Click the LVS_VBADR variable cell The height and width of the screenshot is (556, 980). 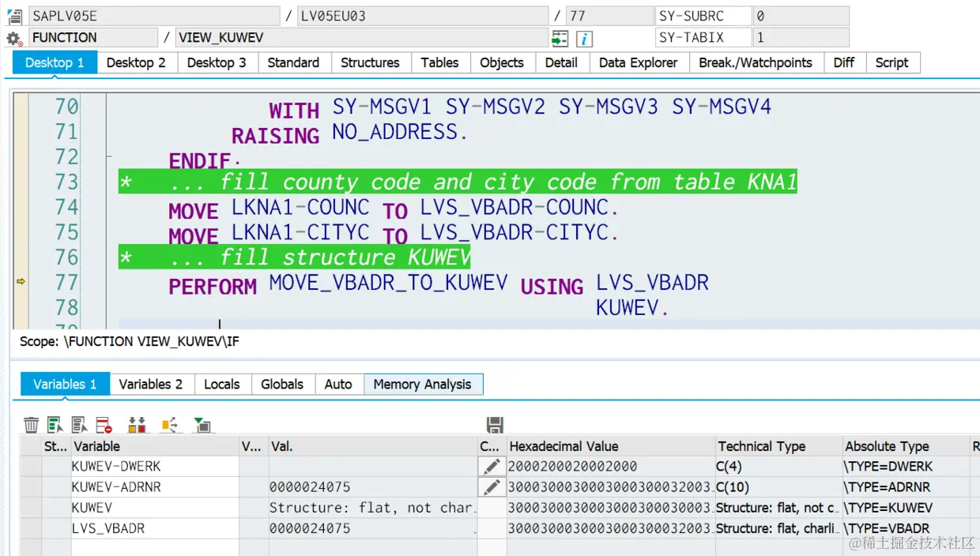pos(155,528)
